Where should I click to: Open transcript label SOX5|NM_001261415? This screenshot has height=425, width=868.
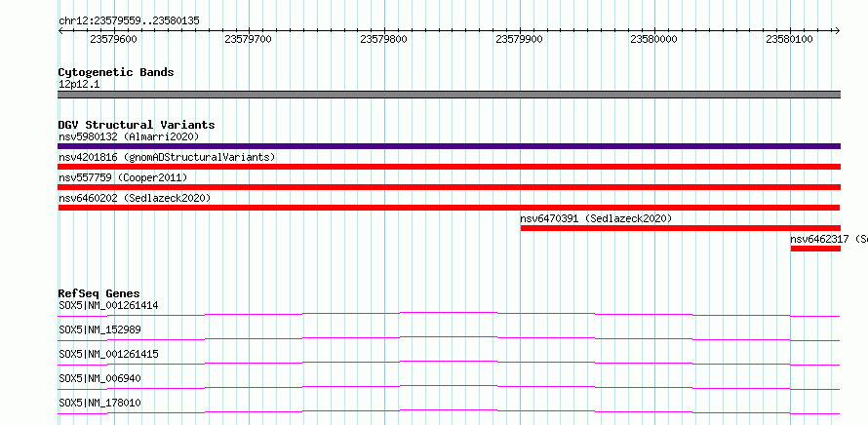click(x=108, y=354)
